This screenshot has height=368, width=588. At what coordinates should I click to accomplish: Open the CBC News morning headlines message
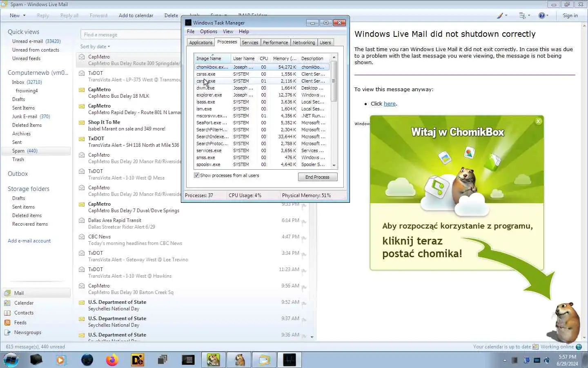pyautogui.click(x=193, y=240)
